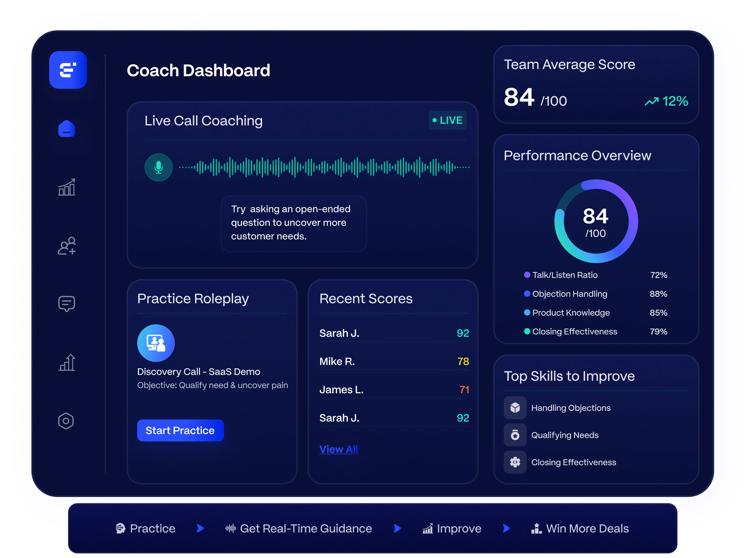The image size is (756, 558).
Task: Click Win More Deals step label
Action: coord(587,528)
